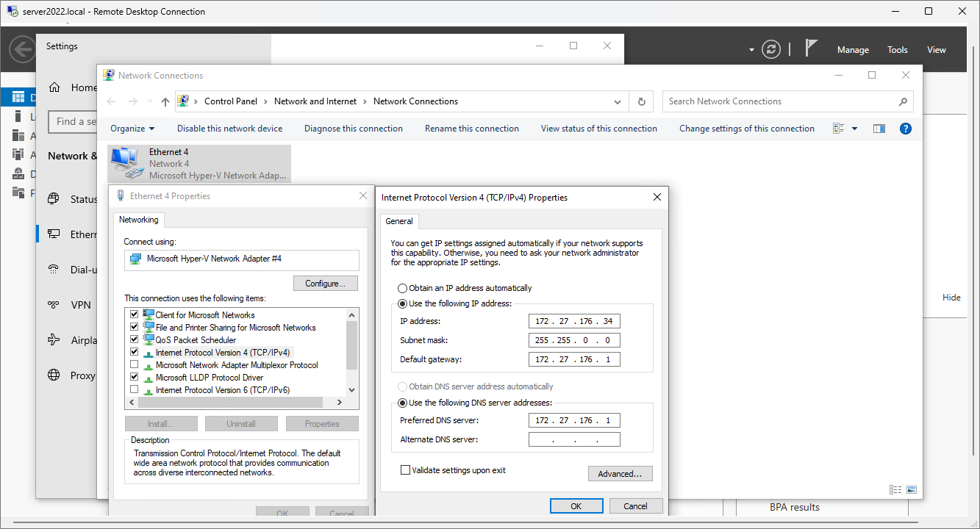Image resolution: width=980 pixels, height=529 pixels.
Task: Click the Up folder arrow in Network Connections
Action: coord(165,102)
